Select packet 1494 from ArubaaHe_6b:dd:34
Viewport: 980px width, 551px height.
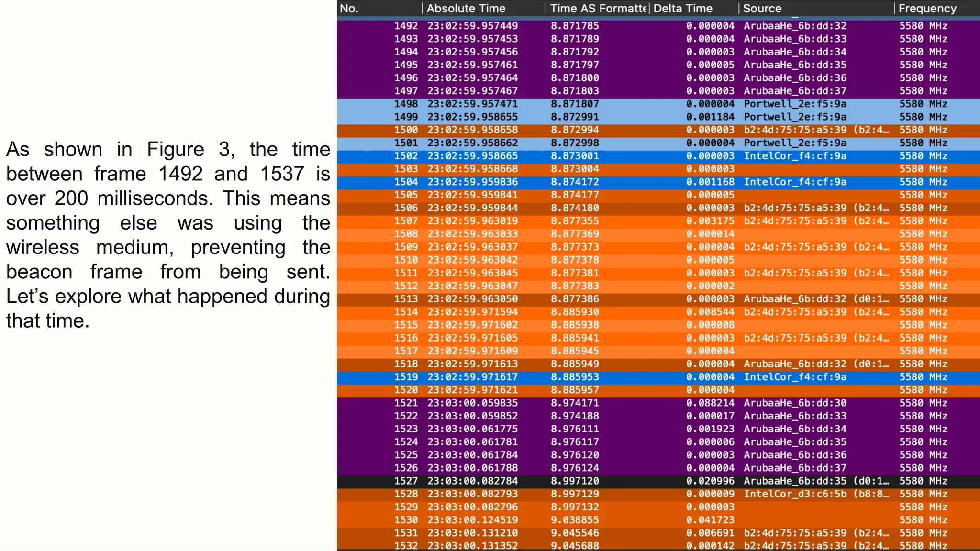[x=658, y=52]
